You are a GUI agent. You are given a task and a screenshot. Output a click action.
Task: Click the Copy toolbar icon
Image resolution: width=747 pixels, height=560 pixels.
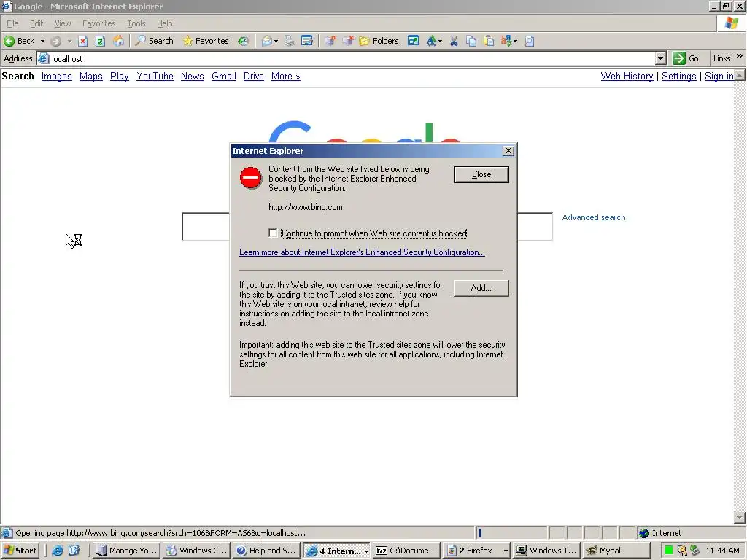click(471, 41)
